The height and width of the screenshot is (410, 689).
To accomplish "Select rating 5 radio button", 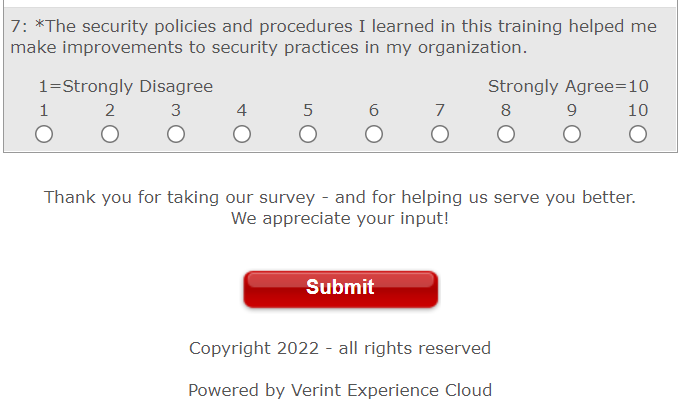I will click(308, 134).
